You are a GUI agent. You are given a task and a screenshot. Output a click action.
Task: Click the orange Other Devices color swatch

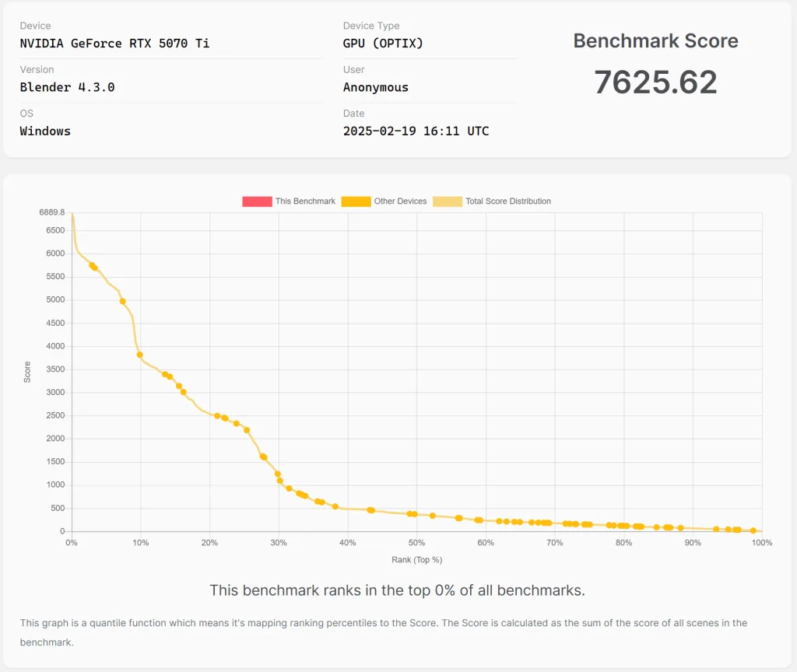point(356,201)
